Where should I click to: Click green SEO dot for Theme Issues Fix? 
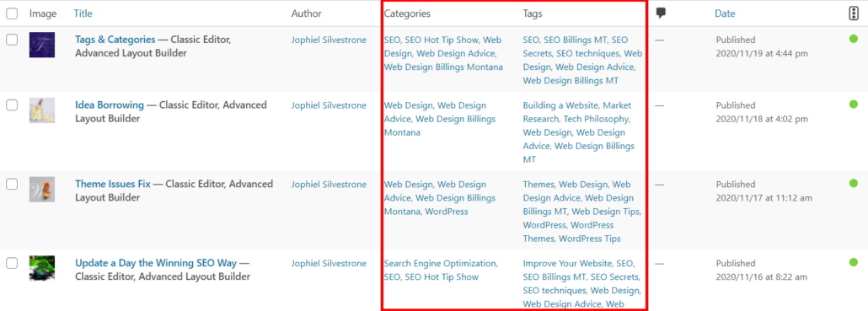point(854,183)
